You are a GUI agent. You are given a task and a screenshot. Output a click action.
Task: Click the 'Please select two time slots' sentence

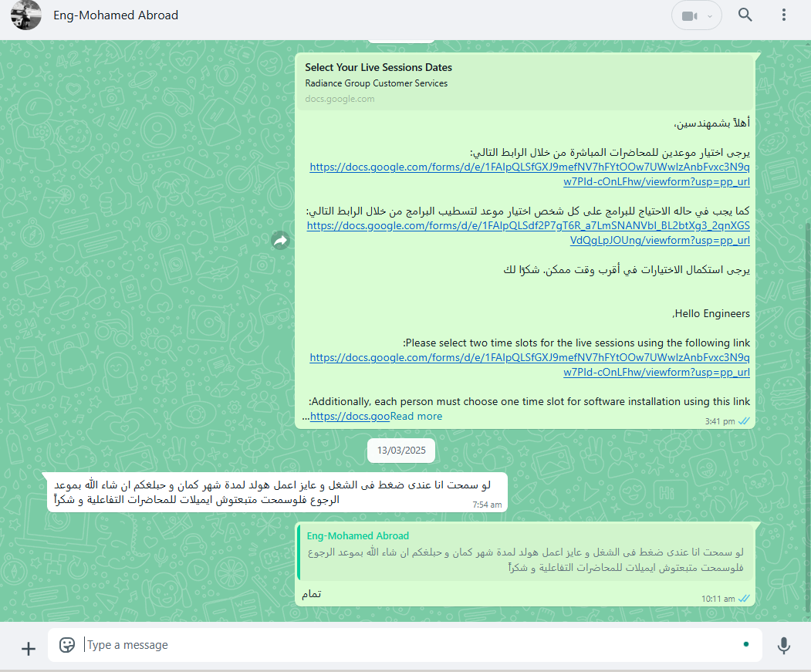pyautogui.click(x=576, y=343)
